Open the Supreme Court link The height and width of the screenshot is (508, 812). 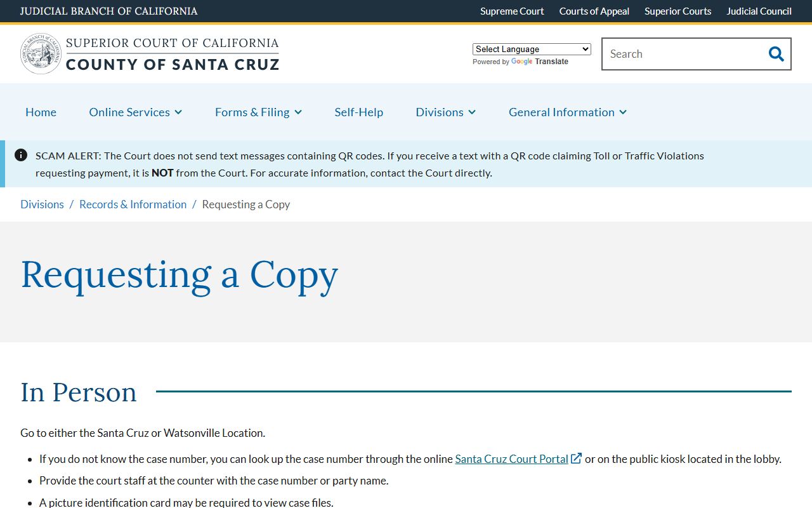512,11
